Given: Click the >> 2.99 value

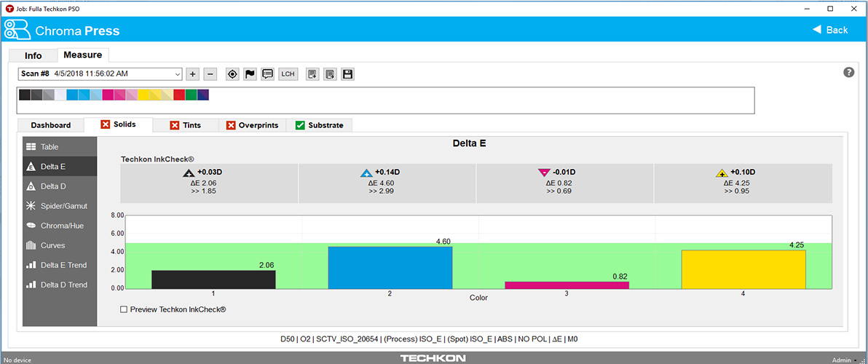Looking at the screenshot, I should pos(382,191).
